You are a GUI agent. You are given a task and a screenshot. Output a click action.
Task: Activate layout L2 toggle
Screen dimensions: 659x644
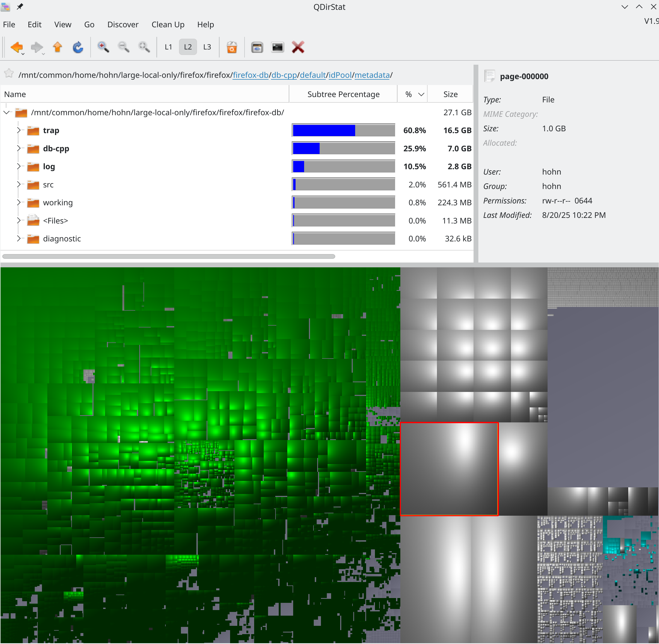[x=188, y=47]
